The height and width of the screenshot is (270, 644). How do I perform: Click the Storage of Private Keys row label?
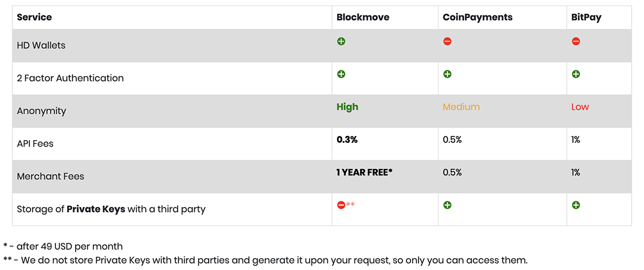tap(111, 209)
